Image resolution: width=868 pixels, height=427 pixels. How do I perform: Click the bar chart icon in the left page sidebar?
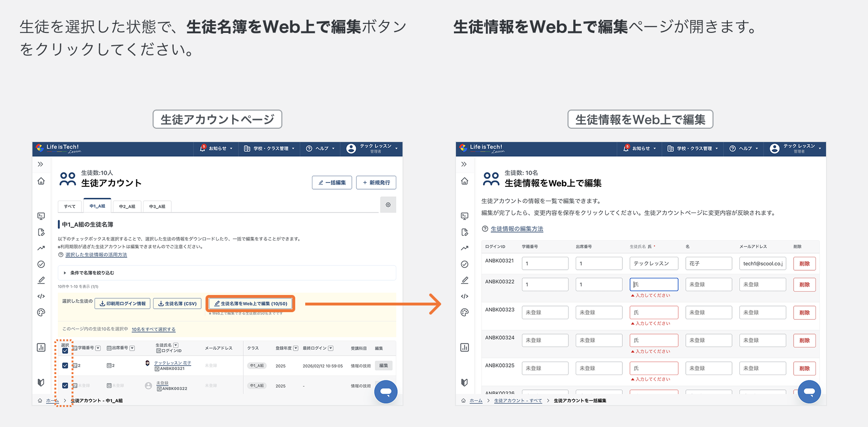click(41, 347)
